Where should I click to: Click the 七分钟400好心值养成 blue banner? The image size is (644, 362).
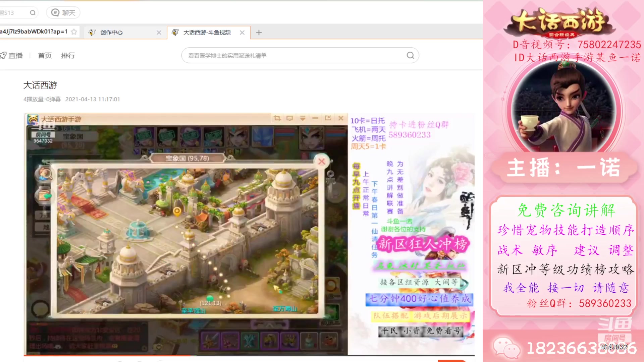point(419,299)
